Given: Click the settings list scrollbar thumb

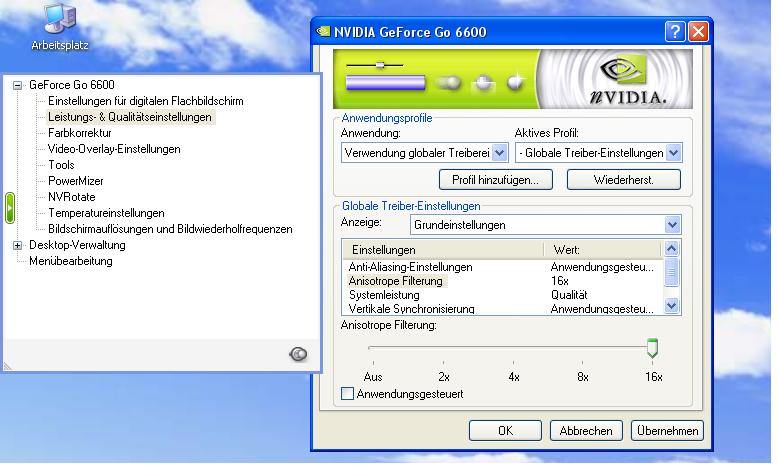Looking at the screenshot, I should click(x=671, y=272).
